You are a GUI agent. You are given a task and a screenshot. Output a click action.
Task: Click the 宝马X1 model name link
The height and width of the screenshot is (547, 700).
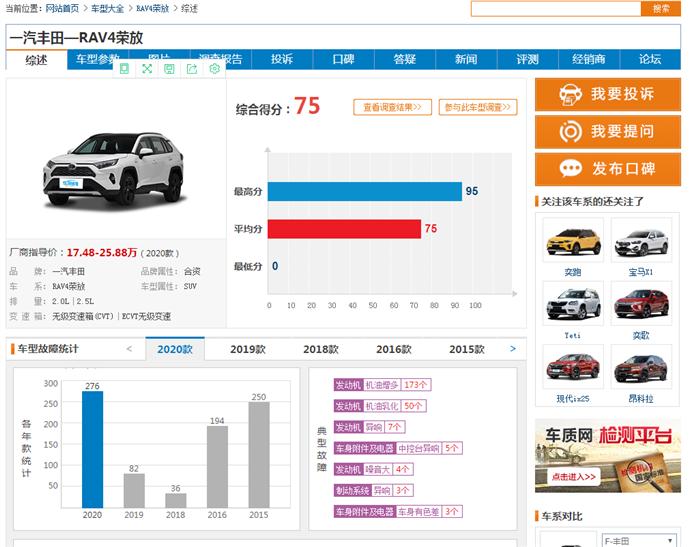641,272
